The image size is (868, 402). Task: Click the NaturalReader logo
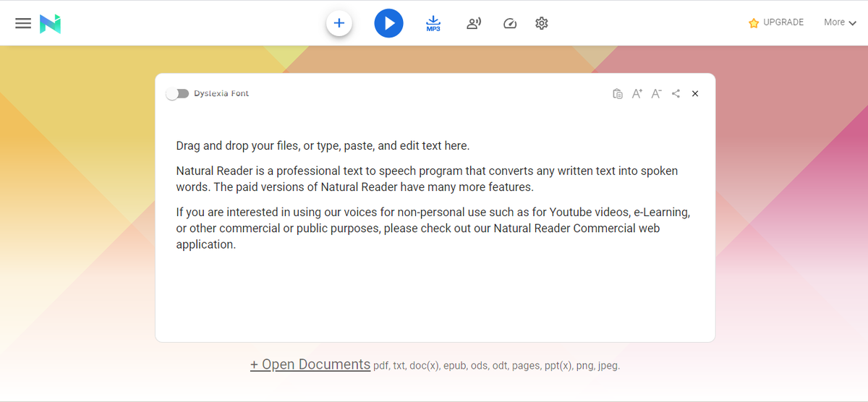51,23
